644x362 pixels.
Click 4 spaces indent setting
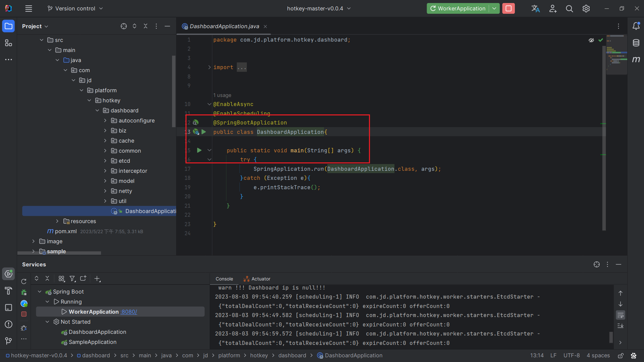coord(598,356)
